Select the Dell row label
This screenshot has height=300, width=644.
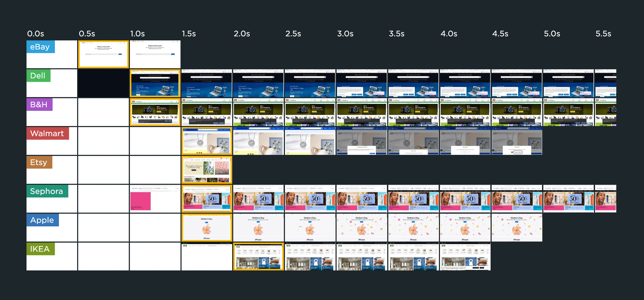38,76
